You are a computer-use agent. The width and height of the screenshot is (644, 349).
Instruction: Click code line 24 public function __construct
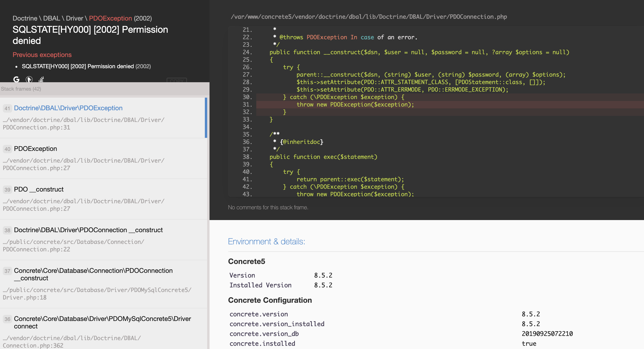click(419, 52)
